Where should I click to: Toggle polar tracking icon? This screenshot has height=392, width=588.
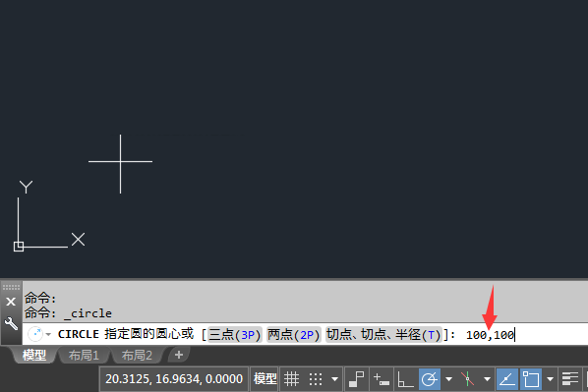point(430,379)
